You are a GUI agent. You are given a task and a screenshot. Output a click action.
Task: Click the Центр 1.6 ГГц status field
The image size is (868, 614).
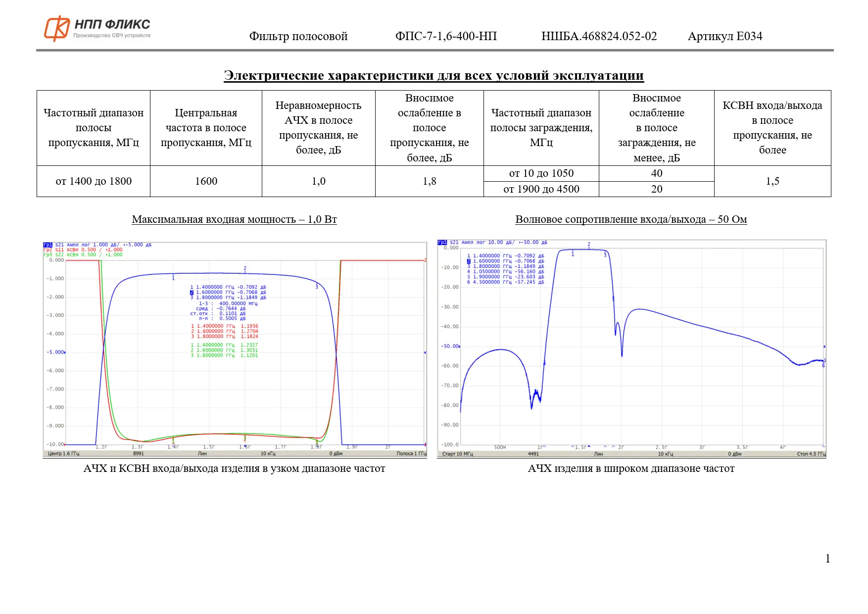point(63,454)
